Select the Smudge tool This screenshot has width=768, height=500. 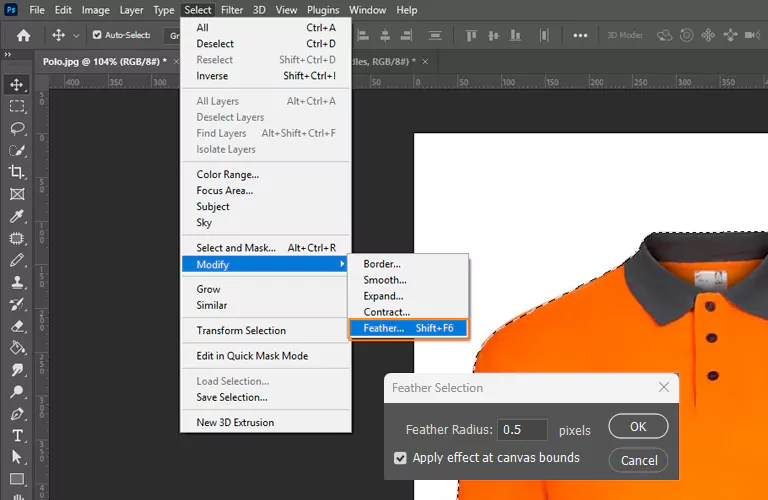(17, 370)
